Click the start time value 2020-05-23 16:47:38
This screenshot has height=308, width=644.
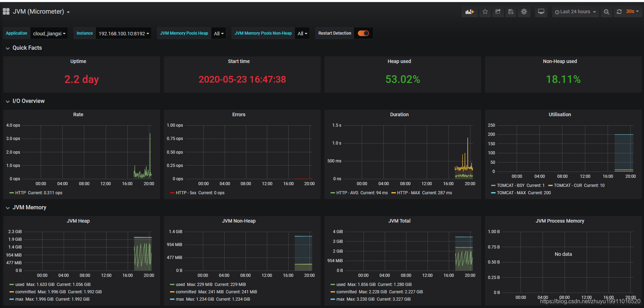[242, 79]
